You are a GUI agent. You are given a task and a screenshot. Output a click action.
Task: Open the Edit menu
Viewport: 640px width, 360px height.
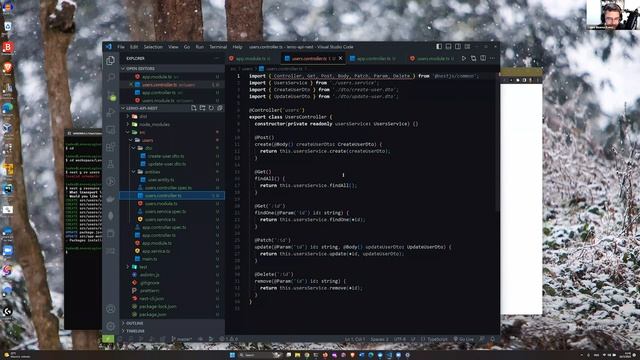(x=134, y=47)
